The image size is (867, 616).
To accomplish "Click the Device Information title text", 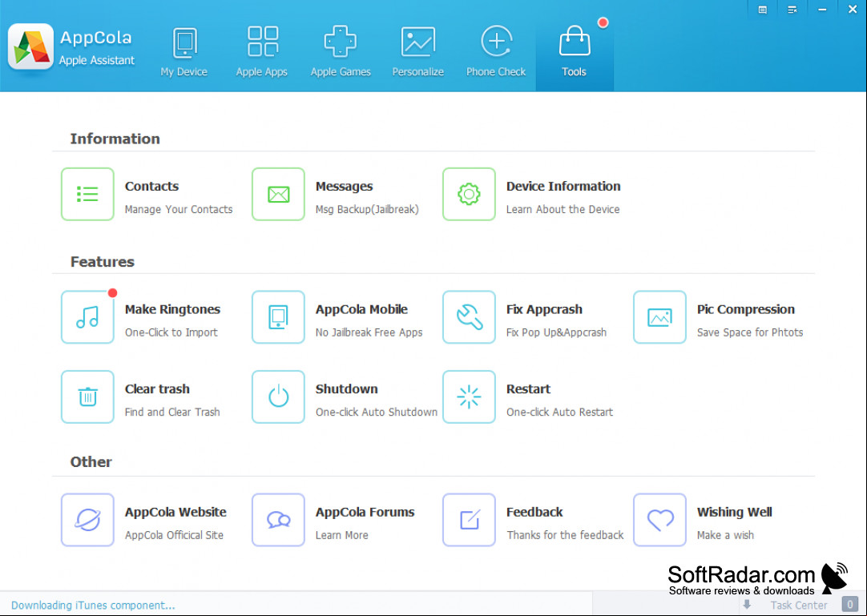I will coord(563,187).
